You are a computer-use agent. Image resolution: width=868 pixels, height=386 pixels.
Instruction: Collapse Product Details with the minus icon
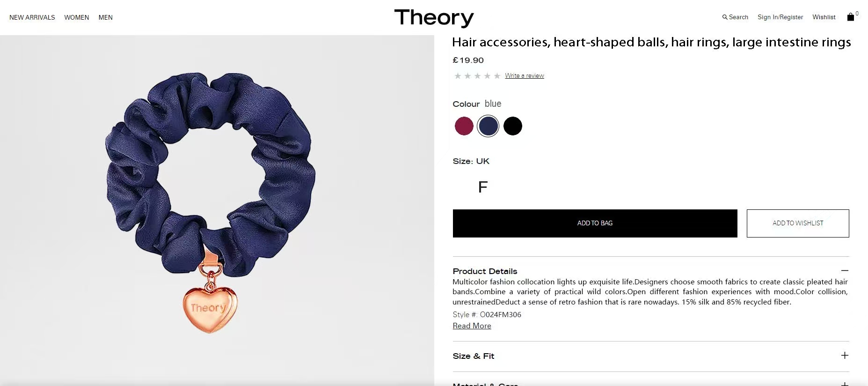point(845,271)
